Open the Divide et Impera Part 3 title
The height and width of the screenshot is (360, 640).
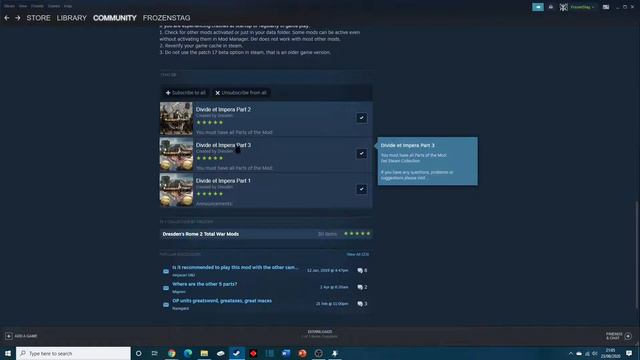coord(223,145)
